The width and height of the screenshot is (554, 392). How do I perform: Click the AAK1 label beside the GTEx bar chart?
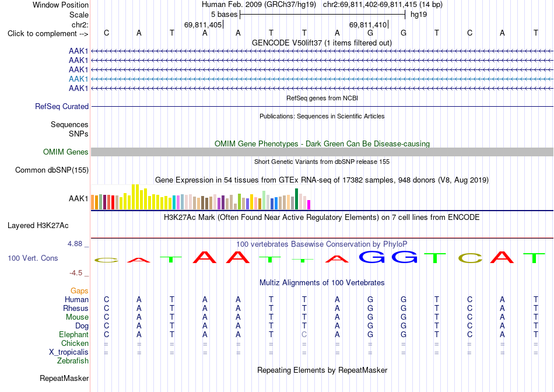point(79,199)
